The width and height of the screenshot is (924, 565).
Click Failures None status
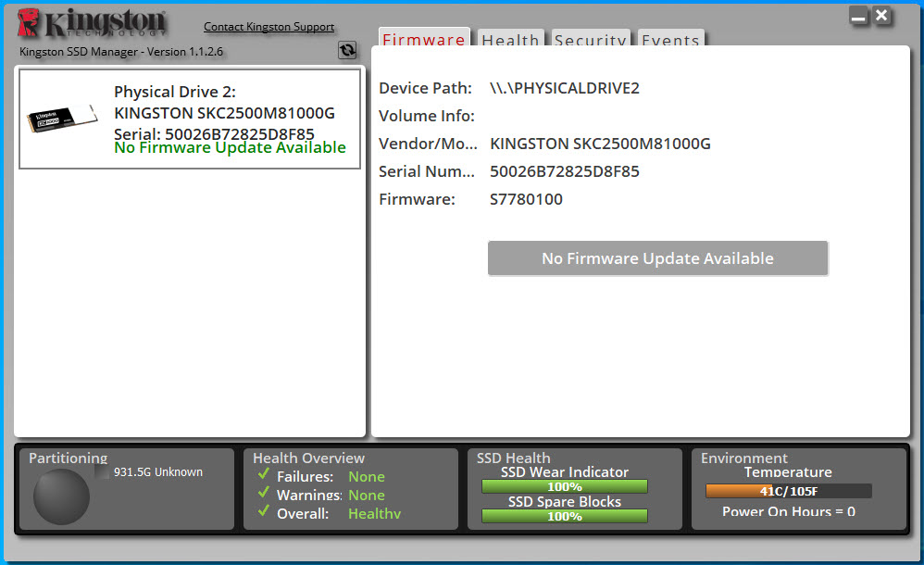point(367,476)
